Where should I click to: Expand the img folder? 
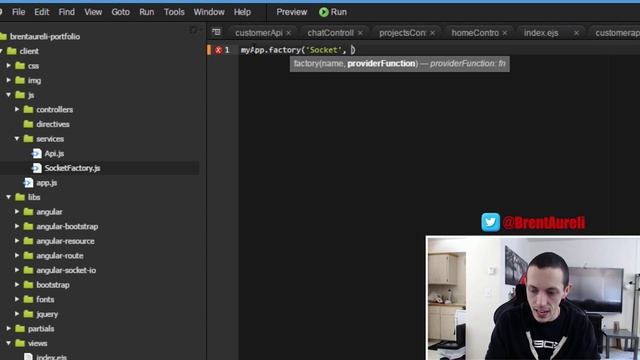pos(9,80)
